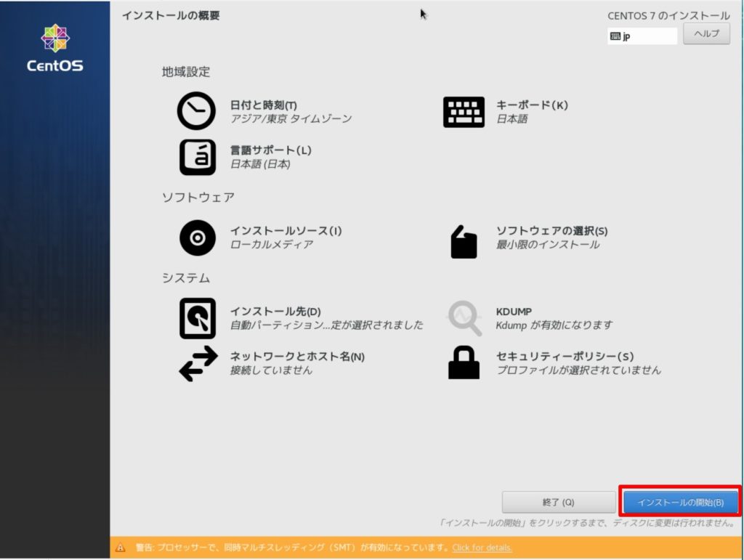Open インストール先(D) label

point(275,311)
